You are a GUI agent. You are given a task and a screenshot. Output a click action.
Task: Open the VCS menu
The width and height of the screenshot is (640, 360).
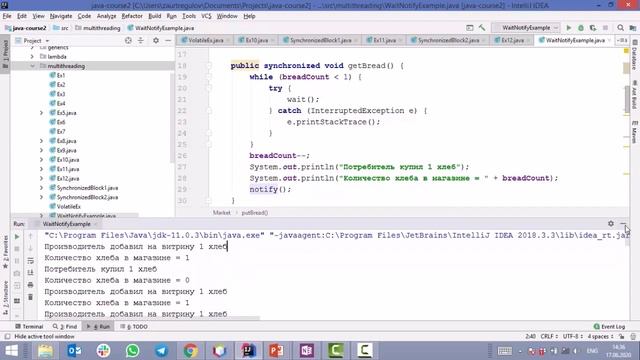206,16
